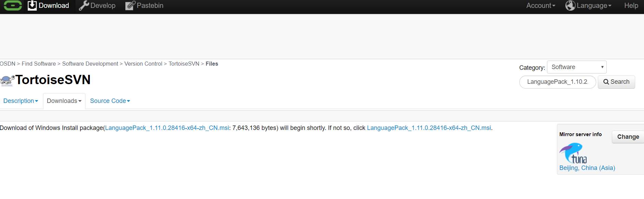Viewport: 644px width, 199px height.
Task: Go to TortoiseSVN breadcrumb link
Action: pyautogui.click(x=184, y=64)
